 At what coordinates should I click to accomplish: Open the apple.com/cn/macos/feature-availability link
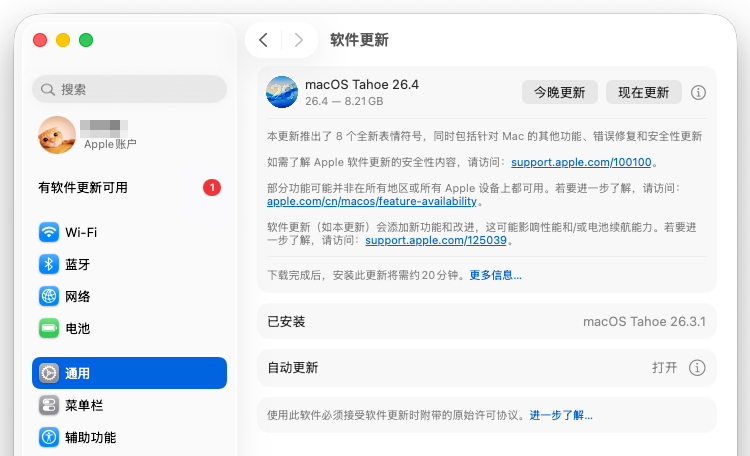[x=372, y=201]
